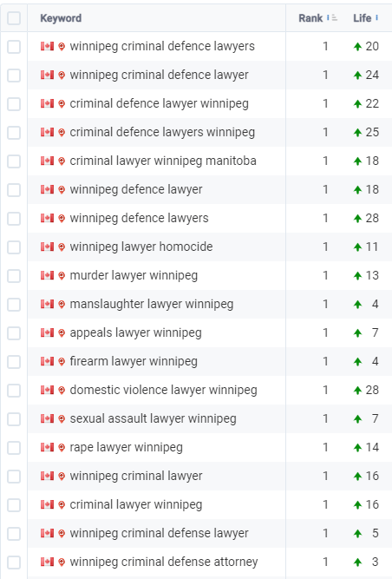Check the box for winnipeg criminal defence lawyers
The image size is (392, 579).
[14, 47]
